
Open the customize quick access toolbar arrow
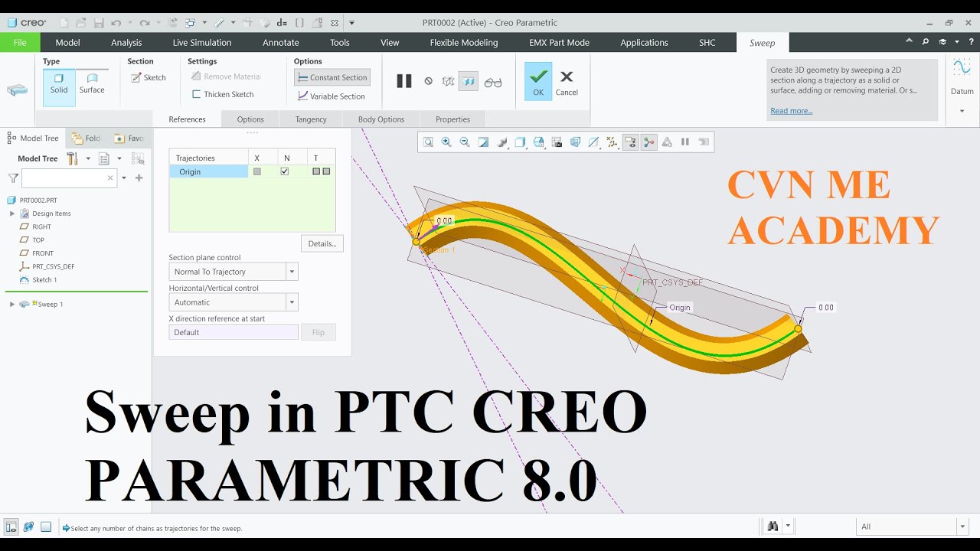[x=352, y=23]
